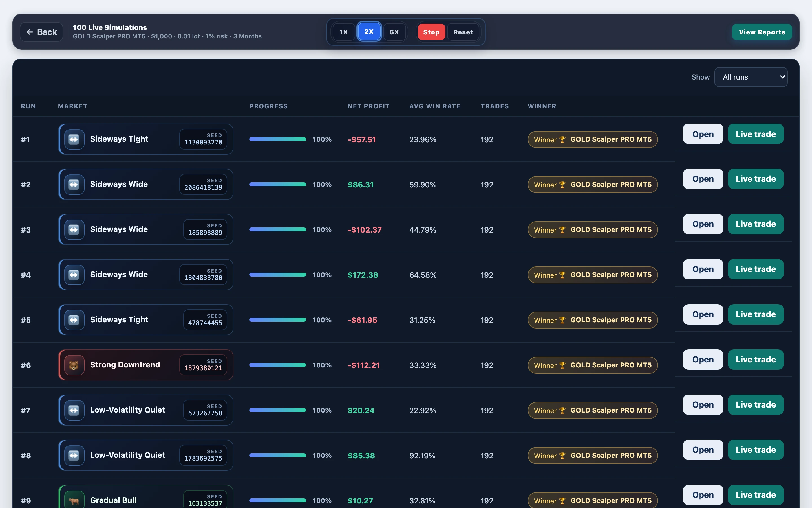Select the 2X speed option
This screenshot has width=812, height=508.
tap(369, 32)
